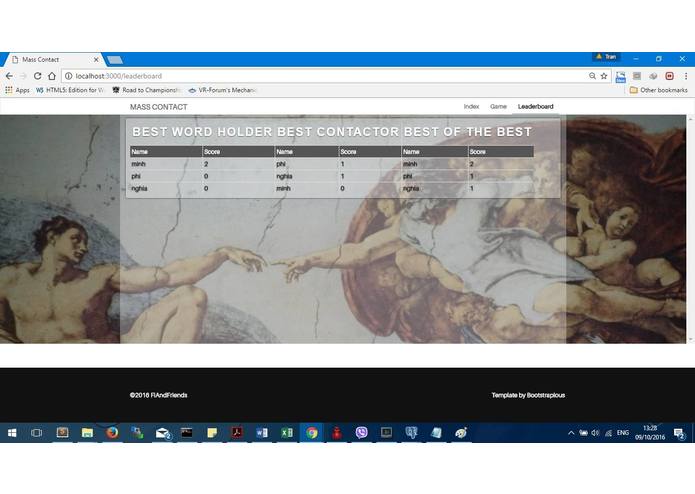Open the Game nav link
Image resolution: width=695 pixels, height=494 pixels.
pos(498,107)
